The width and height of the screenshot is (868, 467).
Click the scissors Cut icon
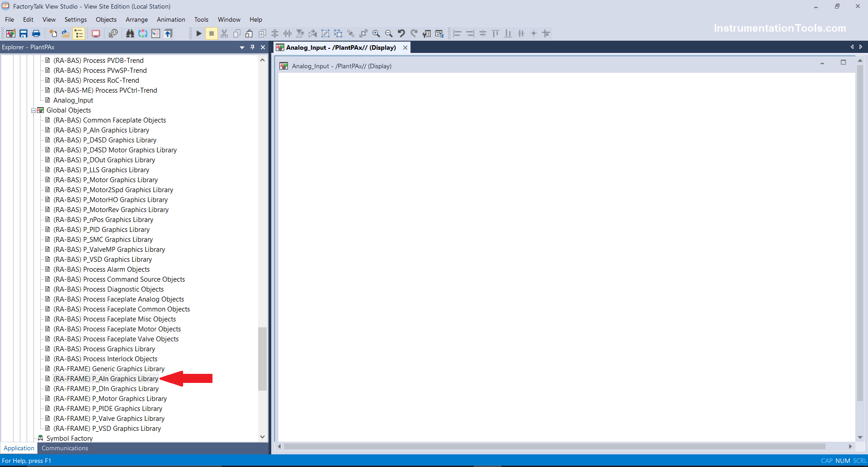click(x=224, y=33)
